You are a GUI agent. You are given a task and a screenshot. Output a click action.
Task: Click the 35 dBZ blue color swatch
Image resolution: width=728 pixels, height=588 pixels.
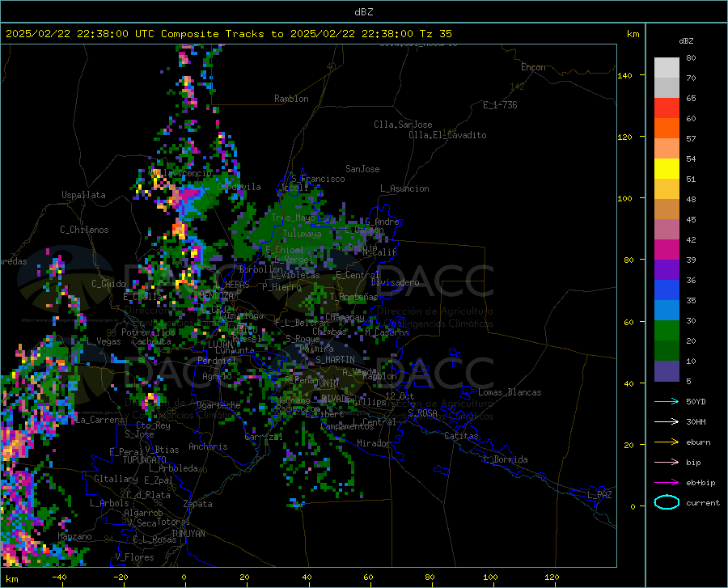tap(667, 311)
